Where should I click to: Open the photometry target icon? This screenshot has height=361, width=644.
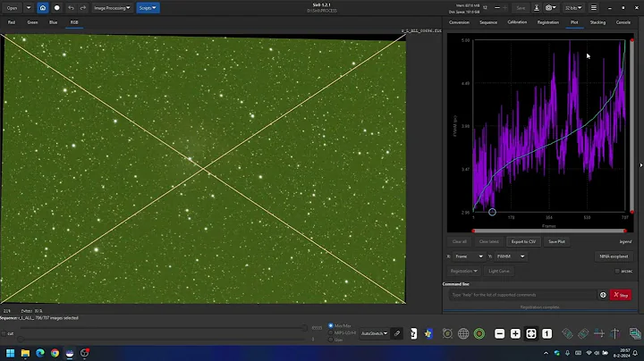447,333
